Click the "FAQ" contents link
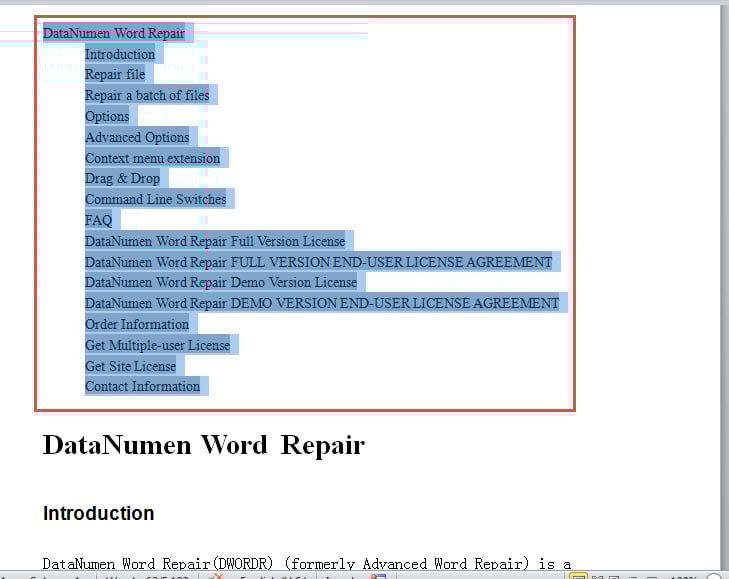The width and height of the screenshot is (729, 579). pyautogui.click(x=99, y=221)
